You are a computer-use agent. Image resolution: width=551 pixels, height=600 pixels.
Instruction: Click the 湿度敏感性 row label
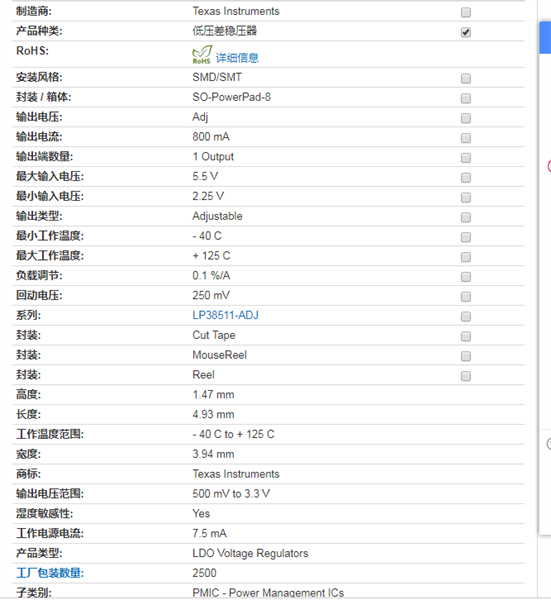pyautogui.click(x=44, y=514)
